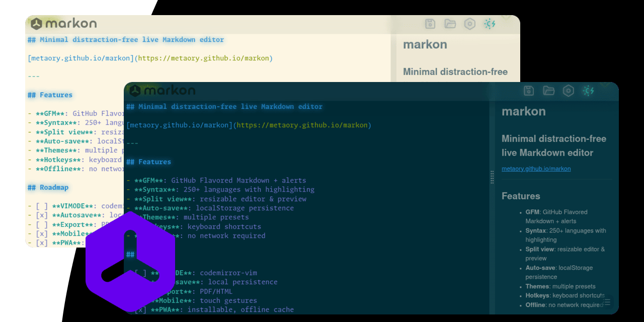Screen dimensions: 644x322
Task: Click 'Minimal distraction-free live Markdown editor' heading in dark preview
Action: point(554,145)
